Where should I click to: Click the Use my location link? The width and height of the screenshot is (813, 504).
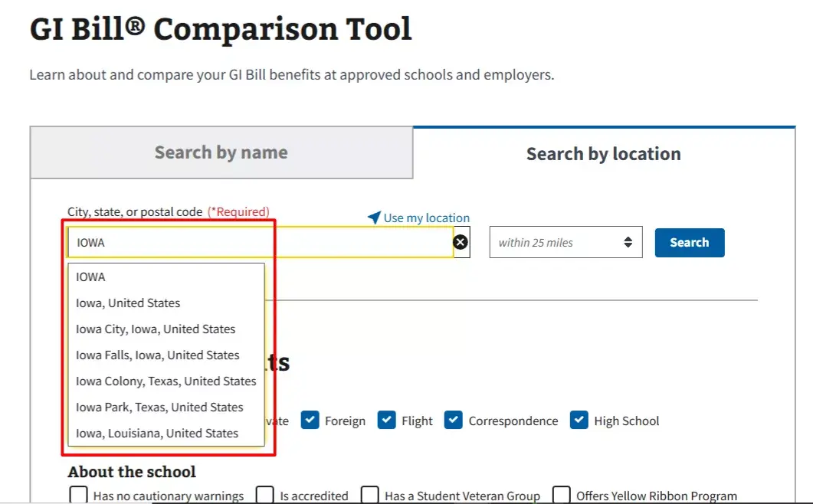[x=425, y=218]
